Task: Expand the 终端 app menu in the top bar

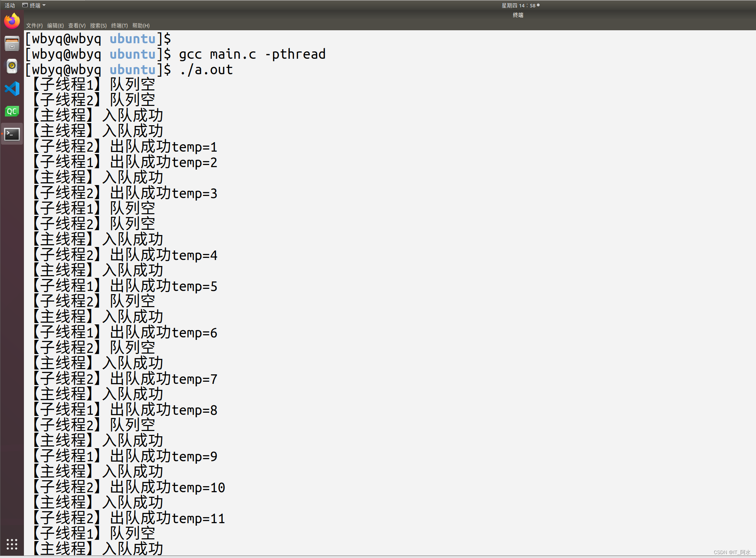Action: point(34,5)
